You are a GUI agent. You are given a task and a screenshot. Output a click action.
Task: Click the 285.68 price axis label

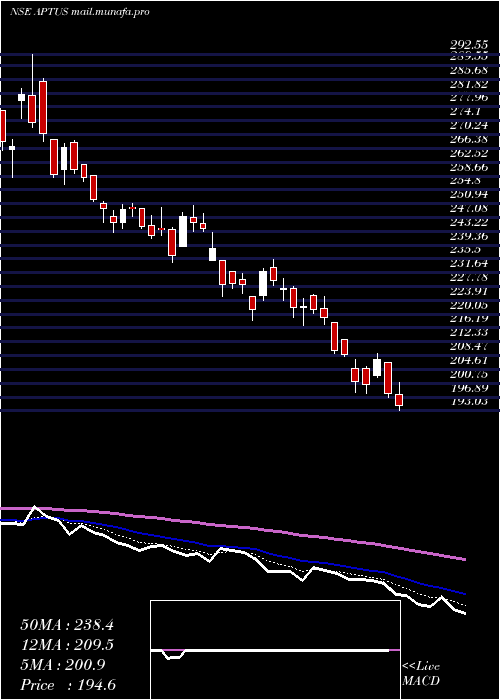pos(469,70)
